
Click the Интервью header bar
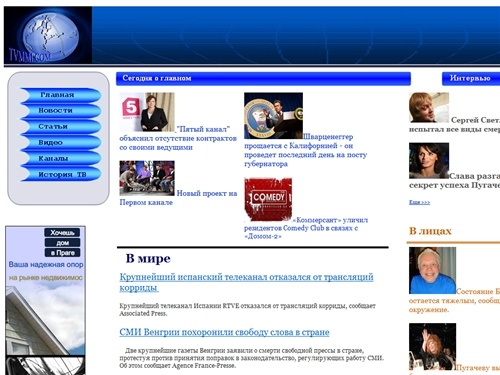tap(471, 79)
